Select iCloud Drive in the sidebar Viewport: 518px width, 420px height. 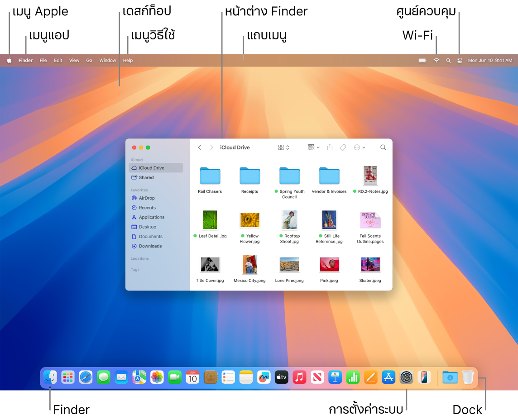tap(156, 168)
